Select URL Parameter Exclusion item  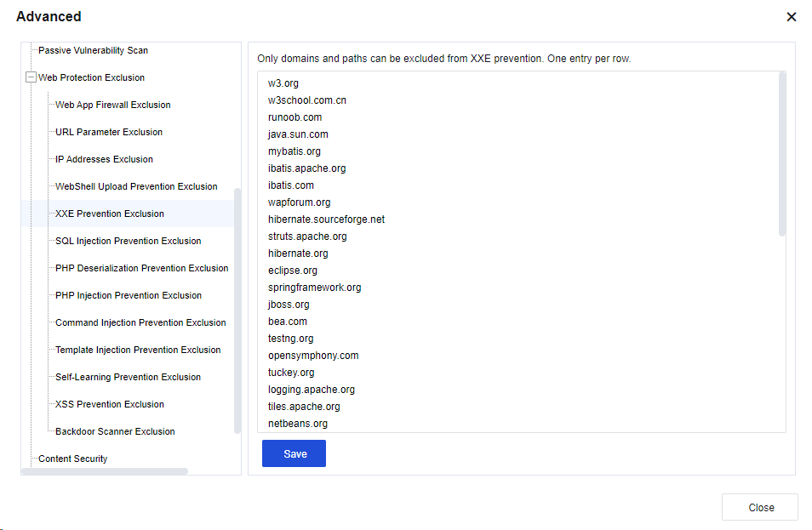click(108, 132)
